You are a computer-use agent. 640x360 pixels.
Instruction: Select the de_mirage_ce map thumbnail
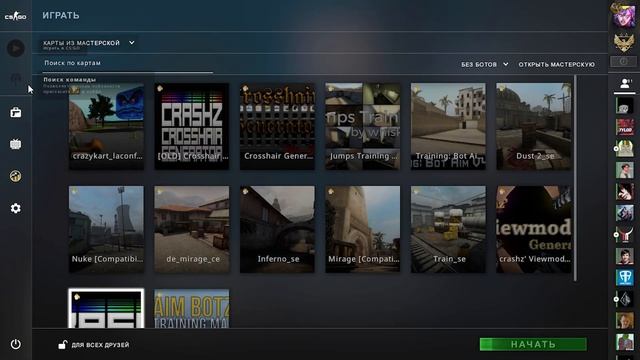[x=192, y=229]
